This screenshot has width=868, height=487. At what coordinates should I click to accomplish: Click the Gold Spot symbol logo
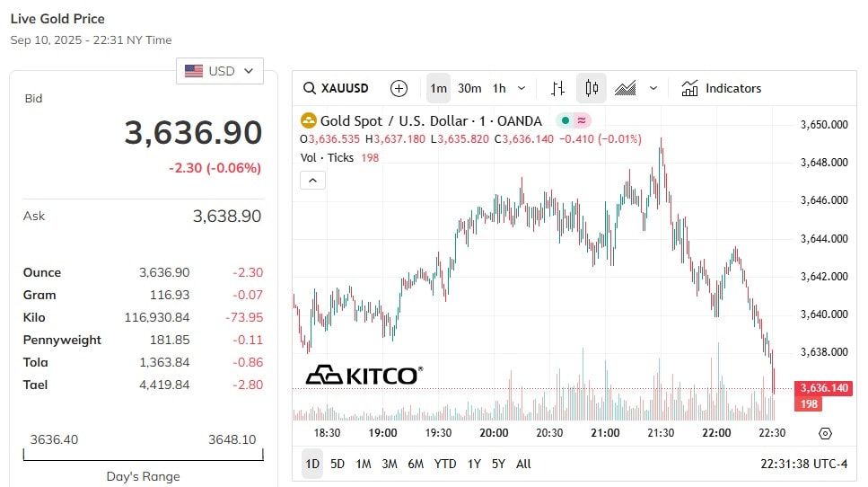[309, 120]
